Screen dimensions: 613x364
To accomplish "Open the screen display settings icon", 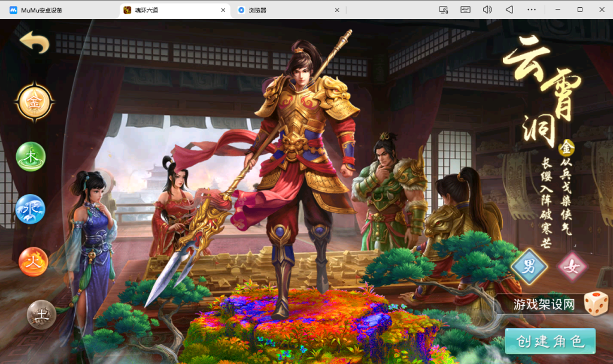I will (444, 10).
